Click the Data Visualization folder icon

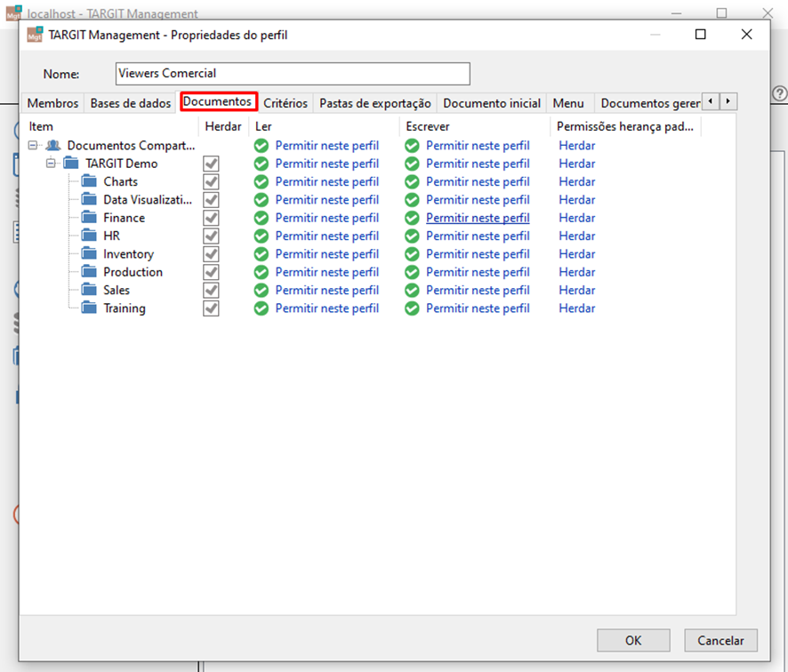coord(89,199)
